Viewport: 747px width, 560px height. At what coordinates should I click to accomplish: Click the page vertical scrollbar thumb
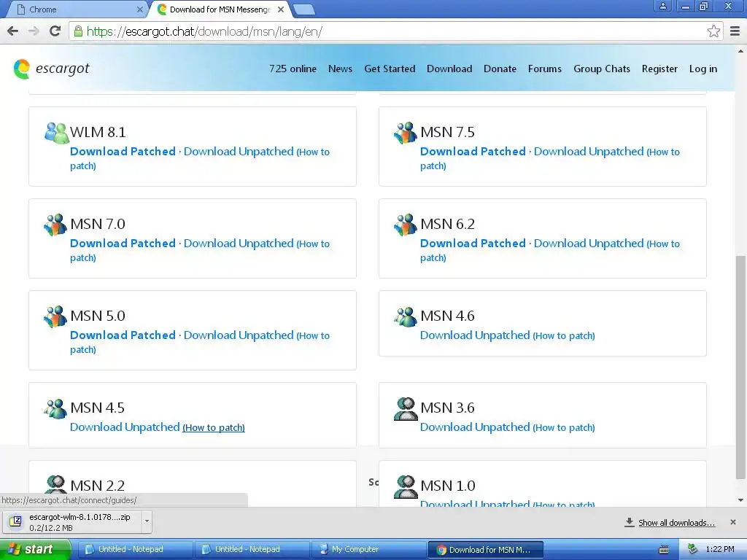740,367
